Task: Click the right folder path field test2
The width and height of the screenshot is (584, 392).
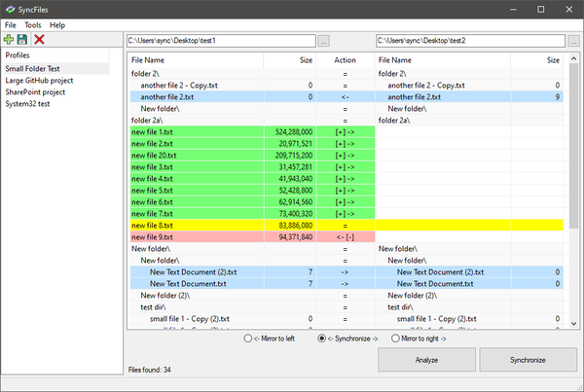Action: click(470, 41)
